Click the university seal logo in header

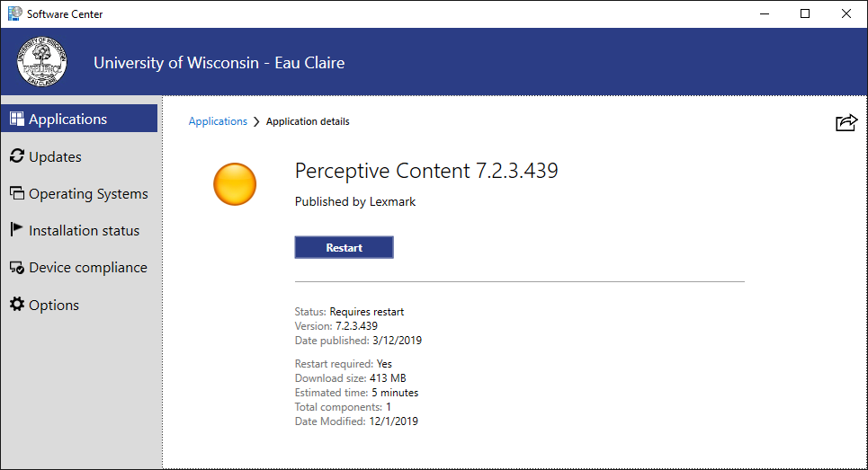(x=41, y=62)
